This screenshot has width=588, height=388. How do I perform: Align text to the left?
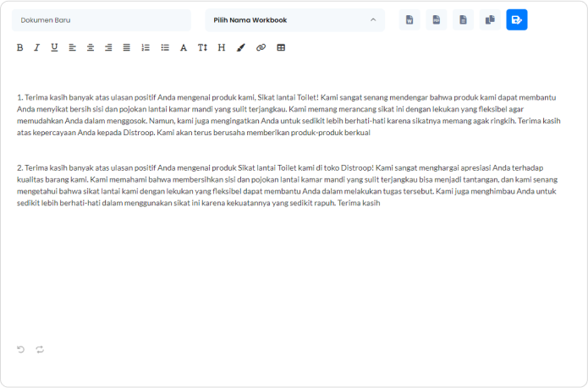point(73,47)
